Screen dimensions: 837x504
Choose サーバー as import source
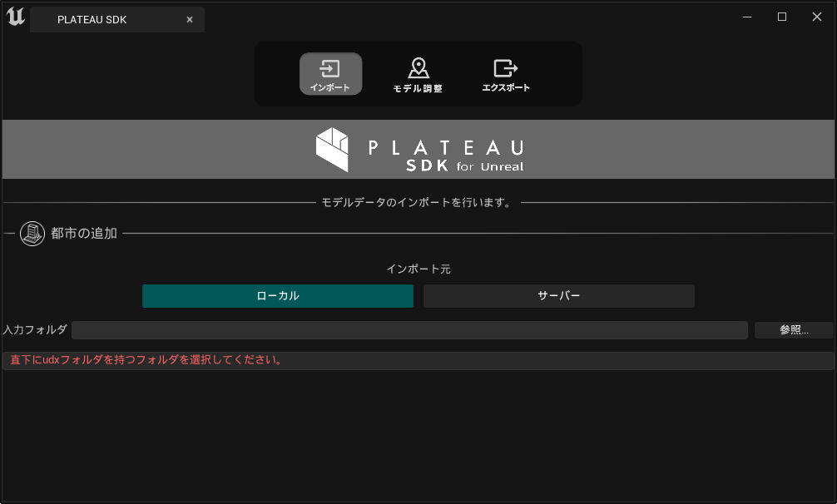(559, 296)
